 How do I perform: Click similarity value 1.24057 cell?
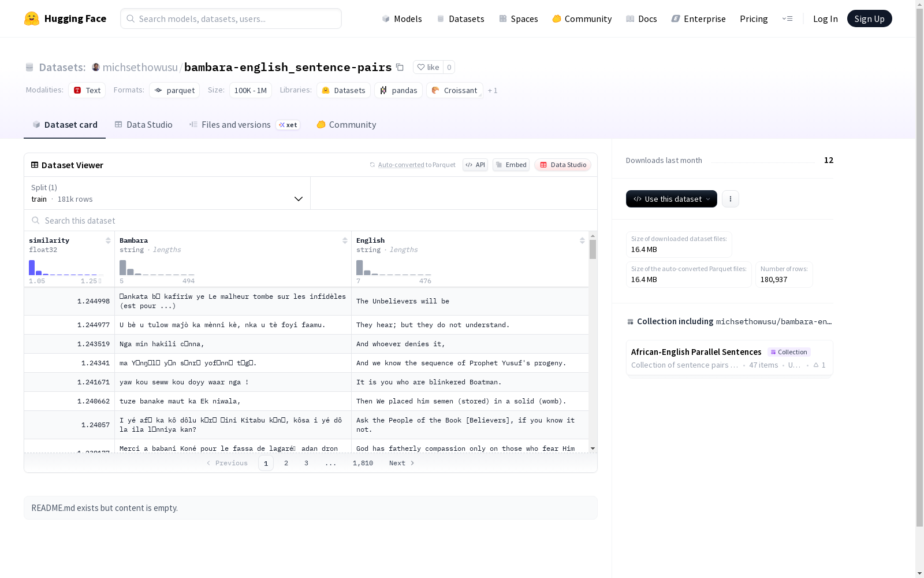pos(69,425)
